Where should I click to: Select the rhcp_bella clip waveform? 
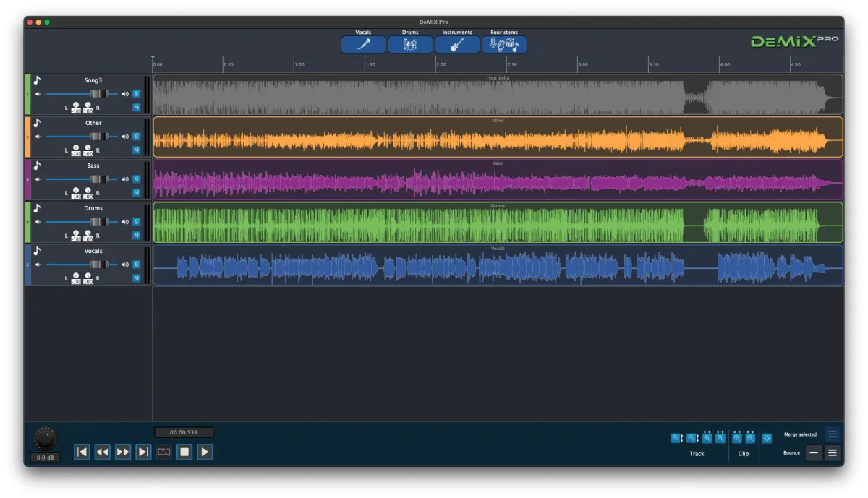click(x=498, y=94)
